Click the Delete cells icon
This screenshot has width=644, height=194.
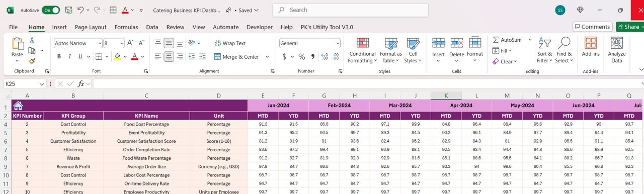457,44
